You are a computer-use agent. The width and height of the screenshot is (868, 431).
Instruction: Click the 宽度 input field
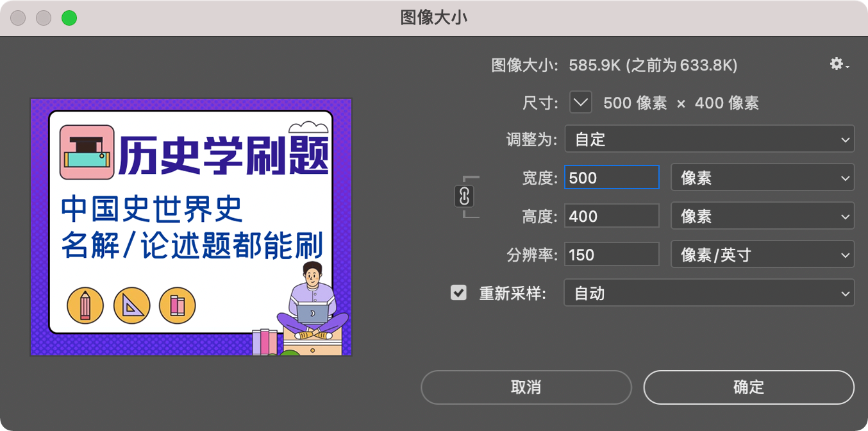612,178
